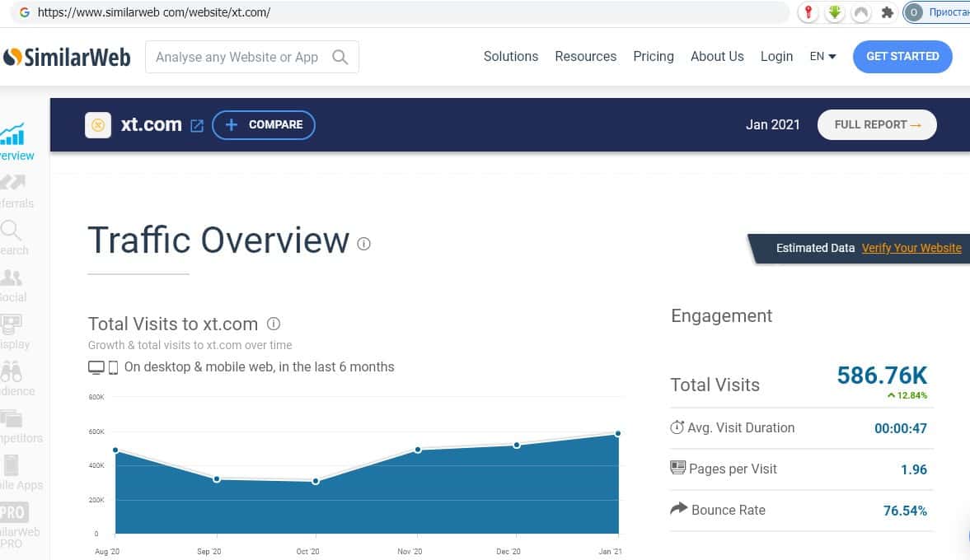
Task: Open the Competitors sidebar icon
Action: pyautogui.click(x=12, y=418)
